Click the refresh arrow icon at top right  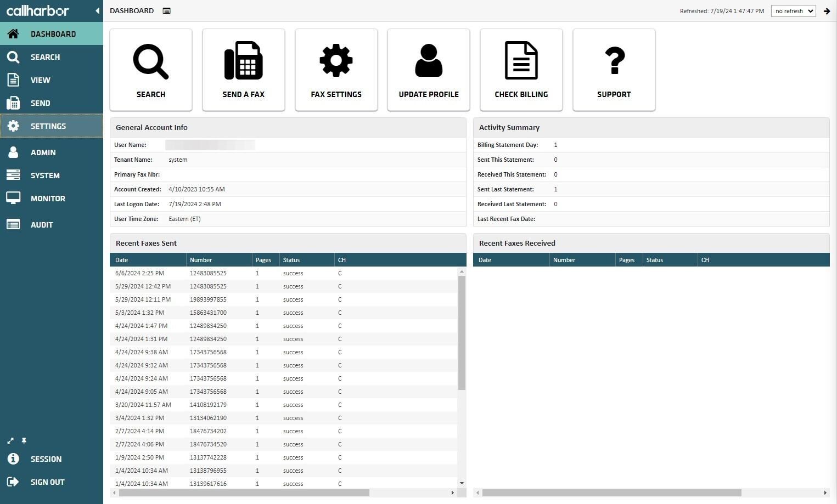(827, 11)
